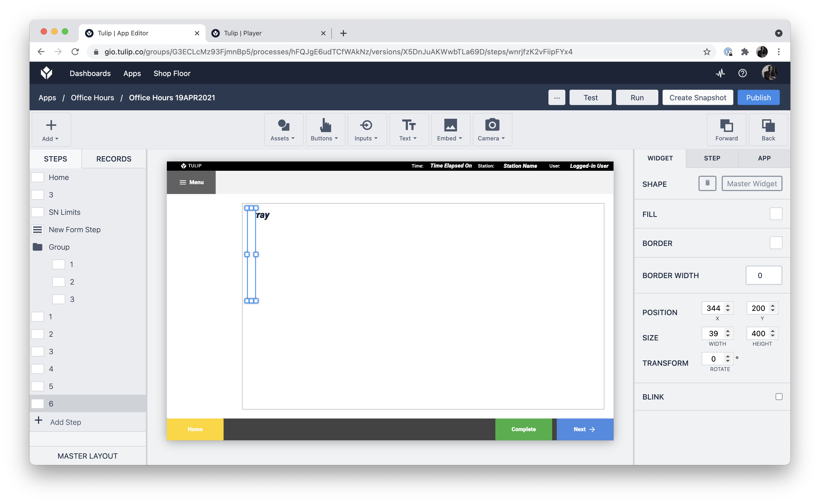Open the activity pulse icon
The height and width of the screenshot is (504, 820).
click(x=720, y=73)
